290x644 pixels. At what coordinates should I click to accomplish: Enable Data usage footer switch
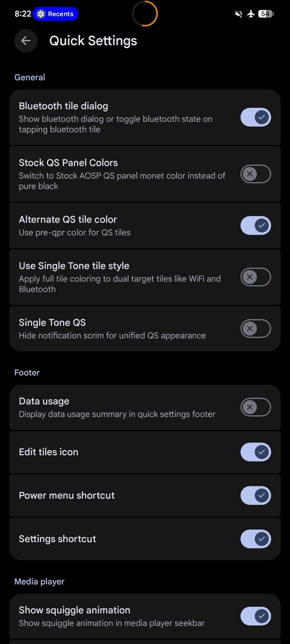[256, 407]
